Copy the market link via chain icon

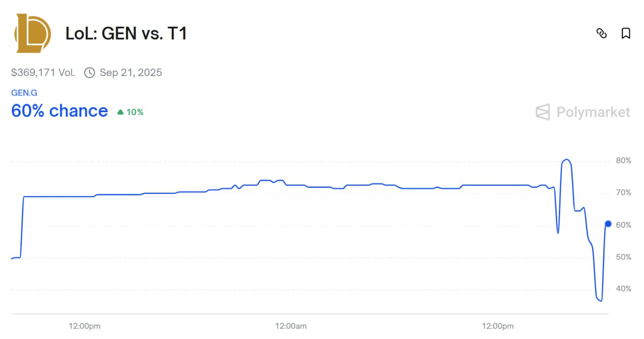(601, 34)
